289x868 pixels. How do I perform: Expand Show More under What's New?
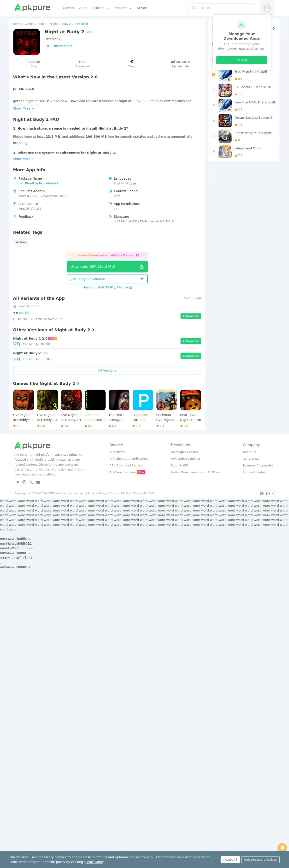click(24, 109)
